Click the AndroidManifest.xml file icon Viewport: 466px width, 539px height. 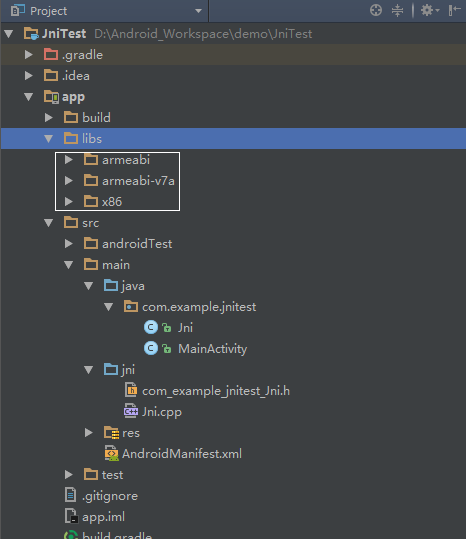tap(111, 453)
